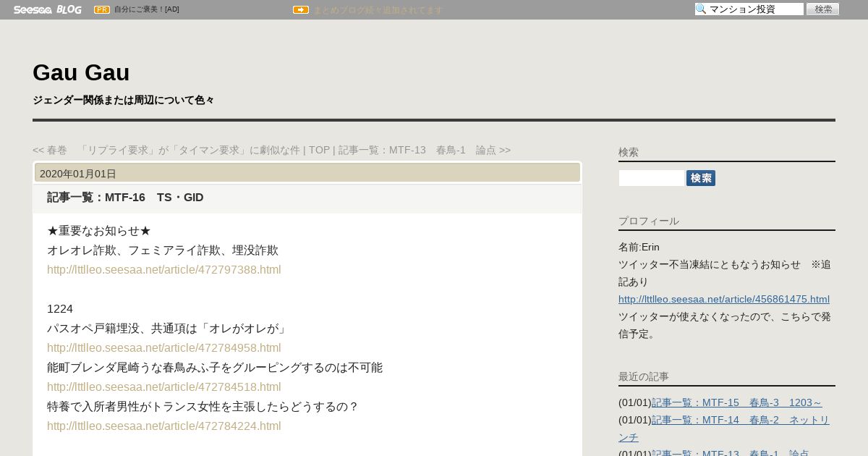This screenshot has width=868, height=456.
Task: Click the blue sidebar 検索 button
Action: click(701, 178)
